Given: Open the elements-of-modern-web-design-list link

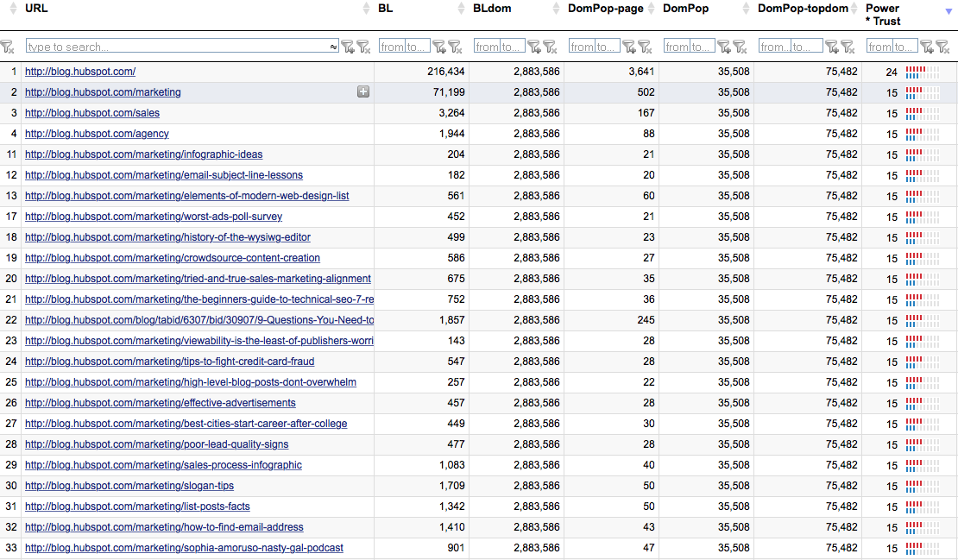Looking at the screenshot, I should click(x=187, y=196).
